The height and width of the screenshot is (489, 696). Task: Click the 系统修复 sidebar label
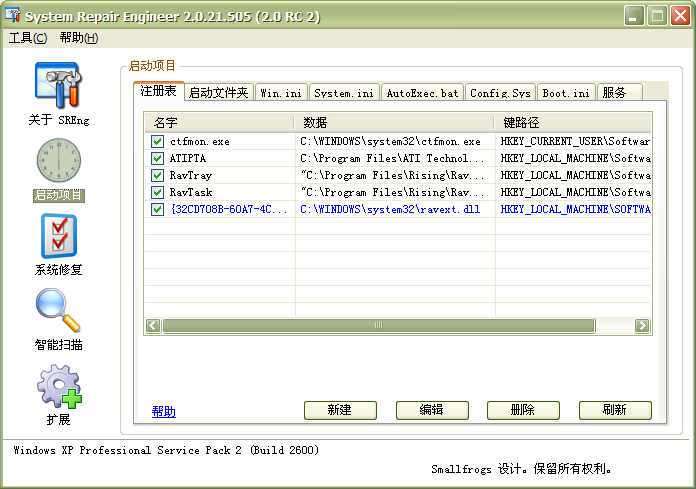click(x=59, y=270)
